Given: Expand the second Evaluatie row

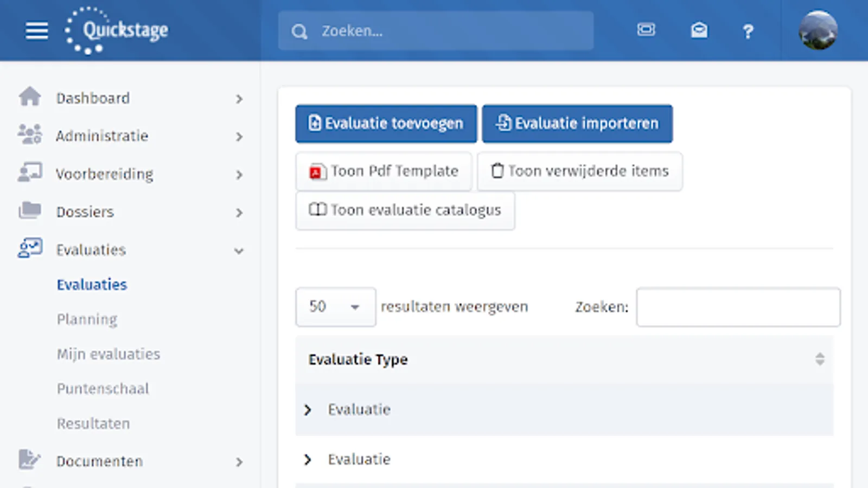Looking at the screenshot, I should point(308,460).
